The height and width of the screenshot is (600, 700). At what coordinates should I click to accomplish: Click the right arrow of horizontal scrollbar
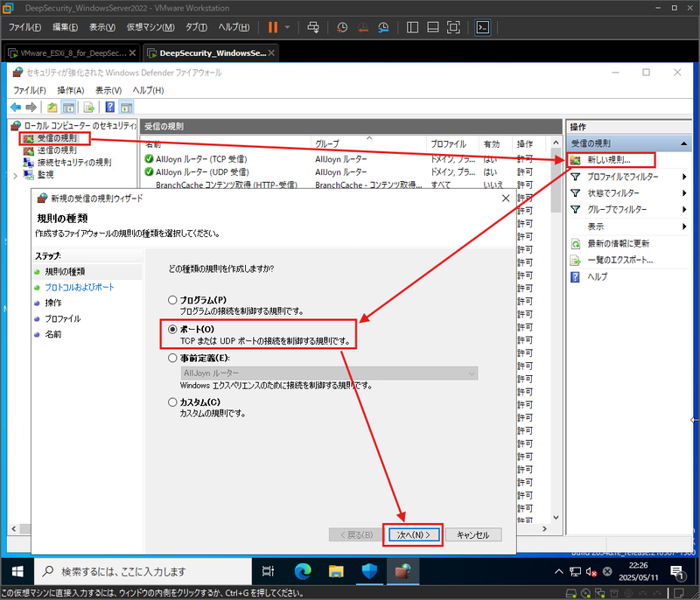coord(544,528)
